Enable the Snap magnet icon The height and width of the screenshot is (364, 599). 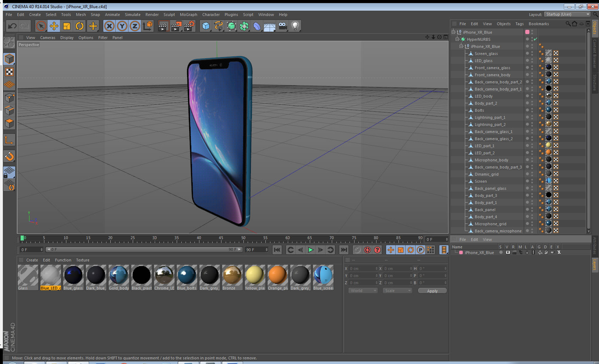pyautogui.click(x=9, y=156)
